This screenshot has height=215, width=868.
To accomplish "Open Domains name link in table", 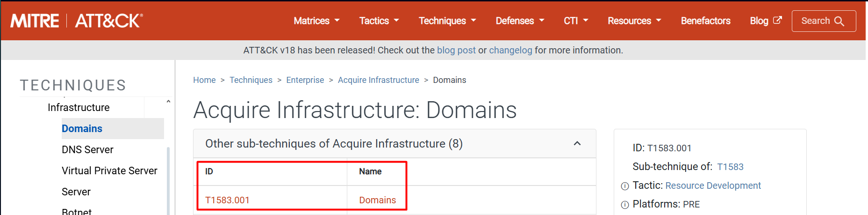I will (377, 200).
